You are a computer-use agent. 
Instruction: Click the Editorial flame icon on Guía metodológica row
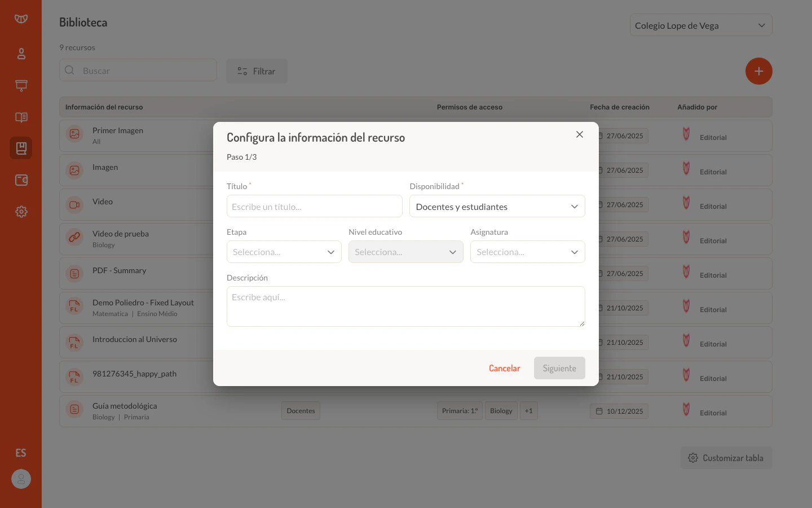[686, 409]
